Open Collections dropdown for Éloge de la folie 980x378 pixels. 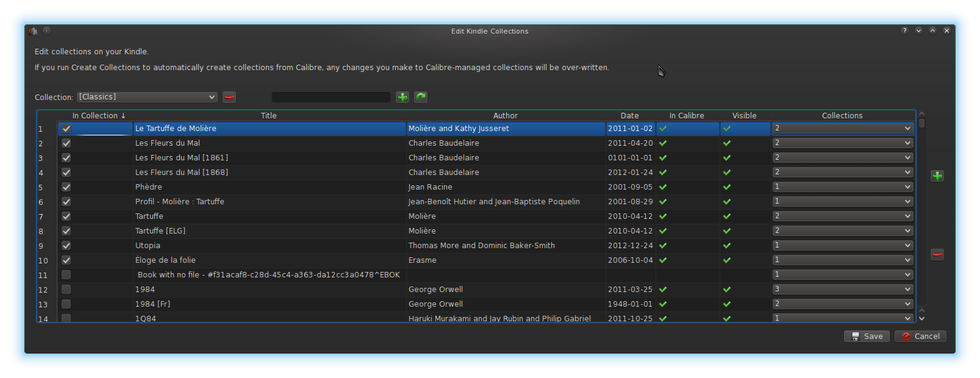(843, 260)
